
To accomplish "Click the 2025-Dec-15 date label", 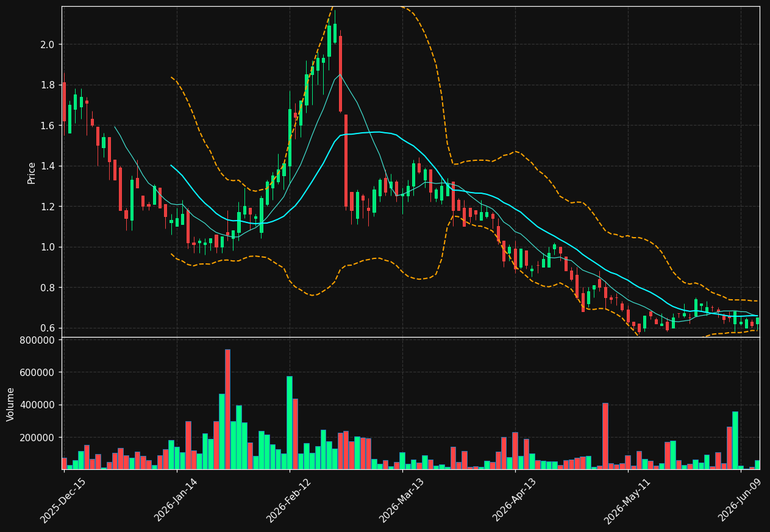I will point(63,500).
